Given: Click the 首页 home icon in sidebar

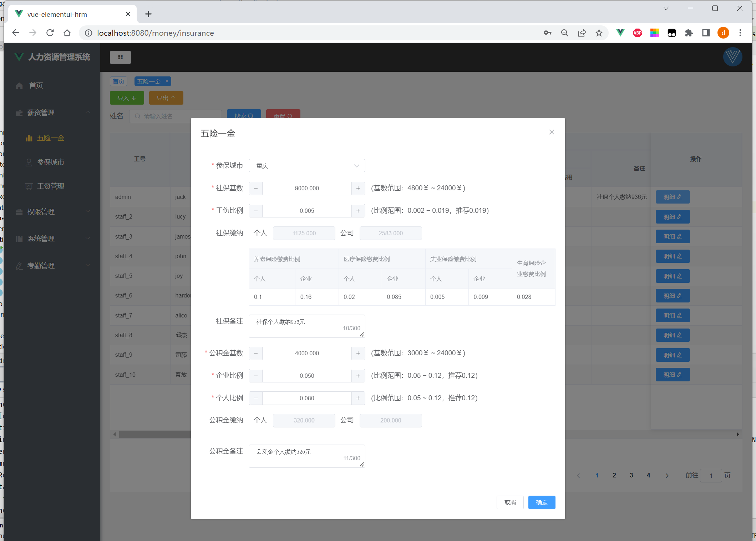Looking at the screenshot, I should click(x=20, y=86).
